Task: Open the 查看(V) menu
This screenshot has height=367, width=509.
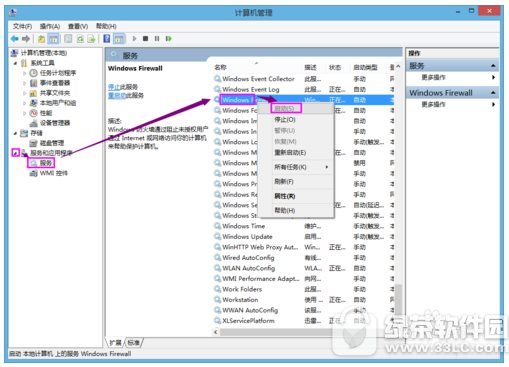Action: (78, 26)
